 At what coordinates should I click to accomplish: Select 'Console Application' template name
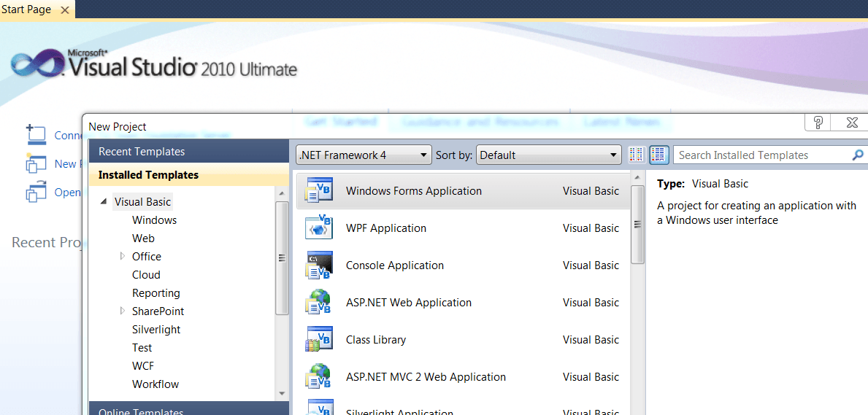(395, 265)
